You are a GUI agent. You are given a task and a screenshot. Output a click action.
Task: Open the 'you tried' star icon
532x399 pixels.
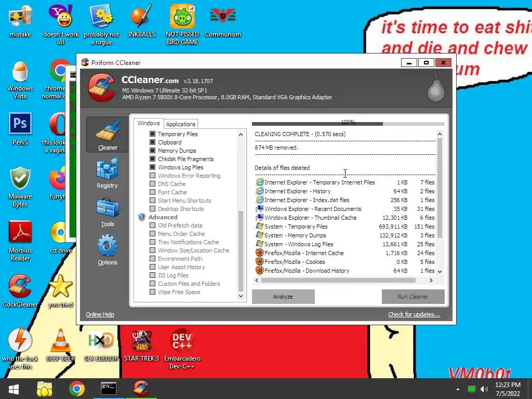pyautogui.click(x=60, y=290)
